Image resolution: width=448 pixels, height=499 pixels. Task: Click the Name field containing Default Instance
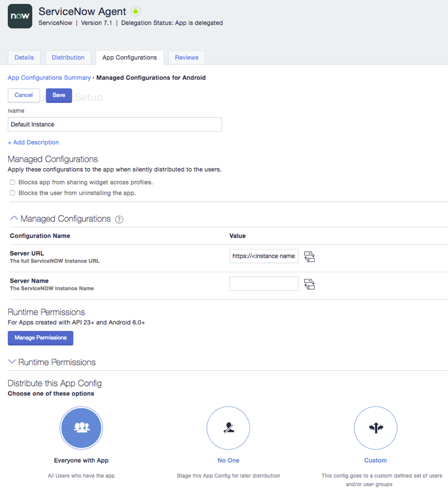pyautogui.click(x=115, y=124)
